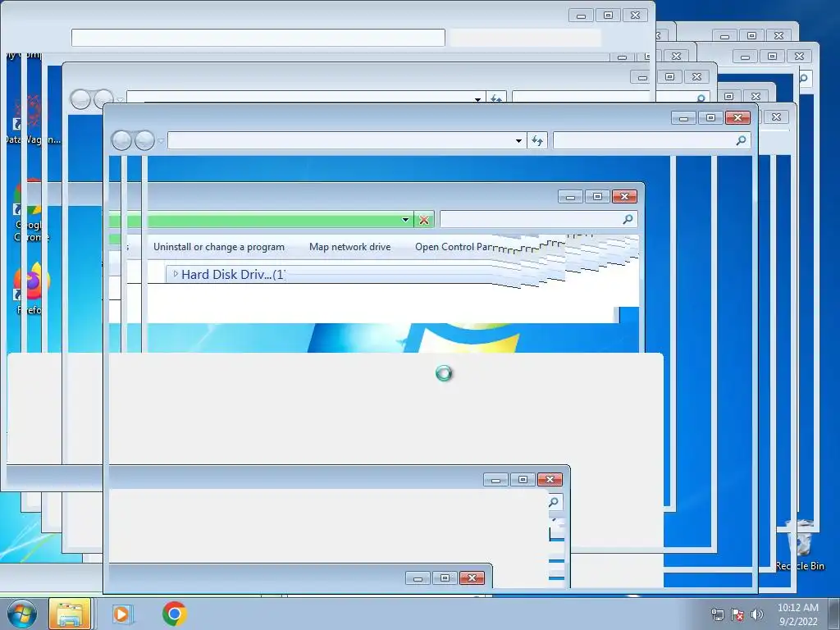Click address field in the topmost back window
840x630 pixels.
tap(258, 38)
